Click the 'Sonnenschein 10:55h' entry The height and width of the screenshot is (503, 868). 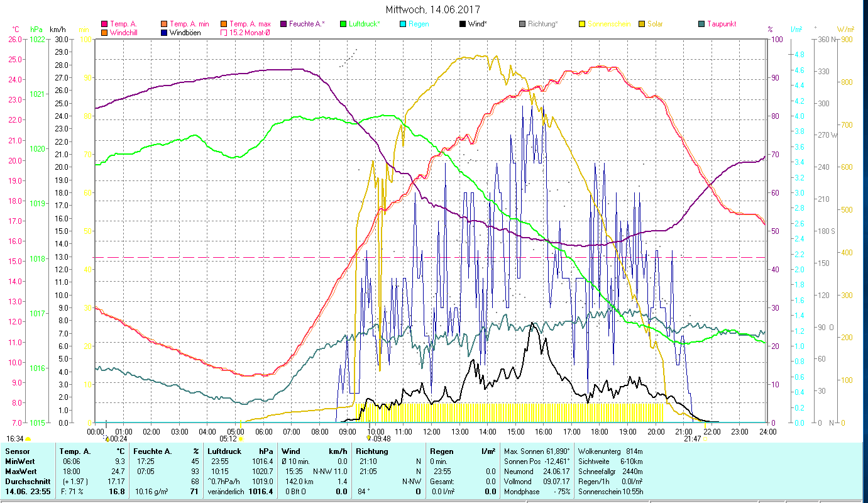coord(610,492)
